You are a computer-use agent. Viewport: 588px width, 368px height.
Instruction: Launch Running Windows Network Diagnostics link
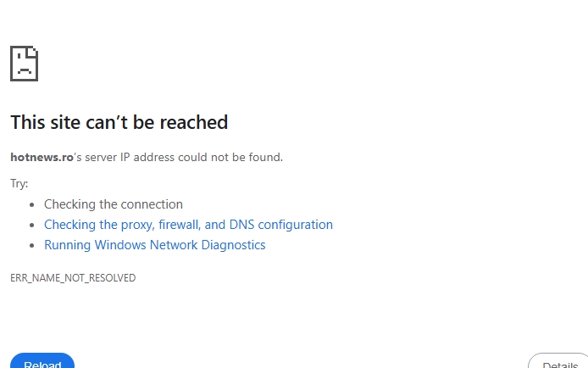click(x=154, y=245)
